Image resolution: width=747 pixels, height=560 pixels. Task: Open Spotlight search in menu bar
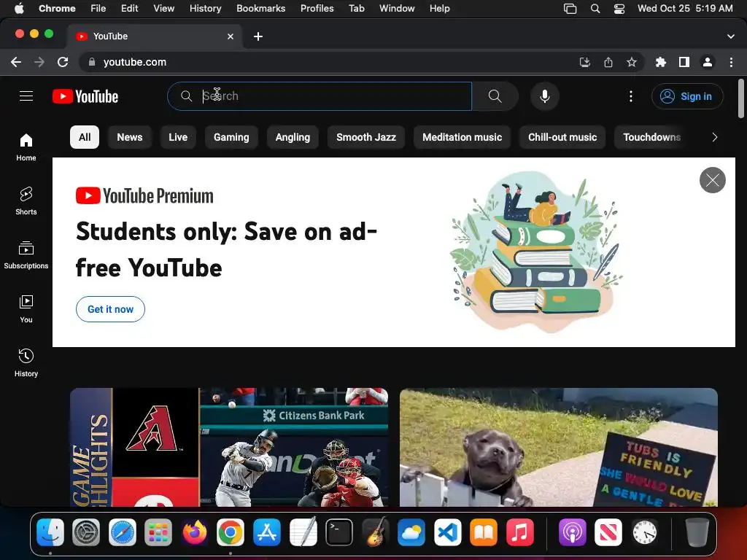point(595,9)
